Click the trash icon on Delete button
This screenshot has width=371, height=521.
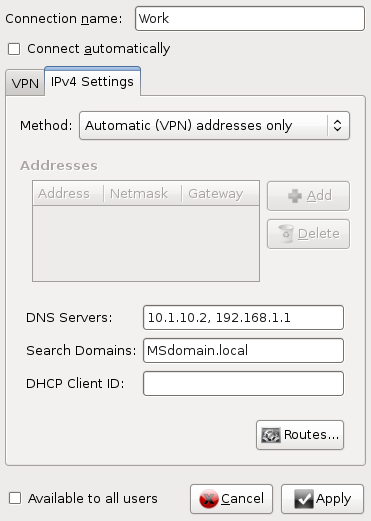[x=286, y=233]
